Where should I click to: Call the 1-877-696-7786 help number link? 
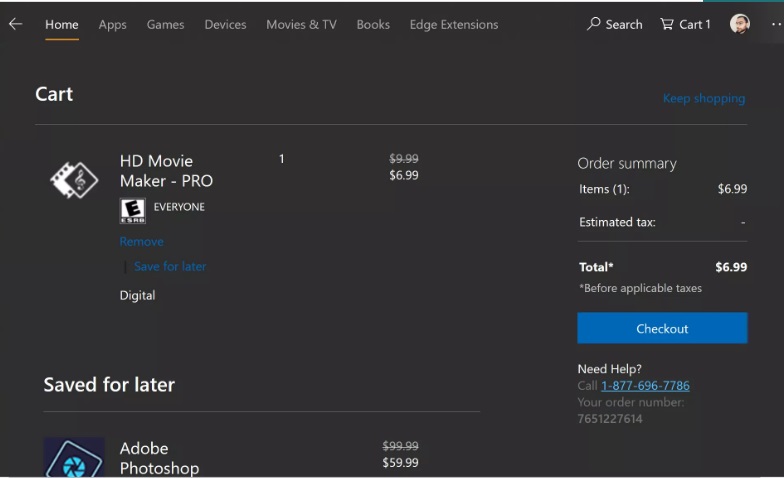coord(645,385)
